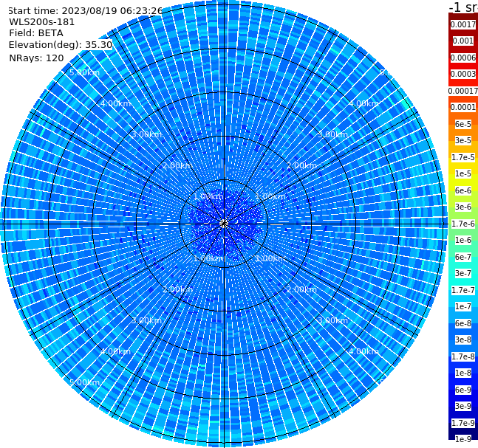Image resolution: width=478 pixels, height=448 pixels.
Task: Click the lower-left 3.00km range label
Action: [146, 320]
